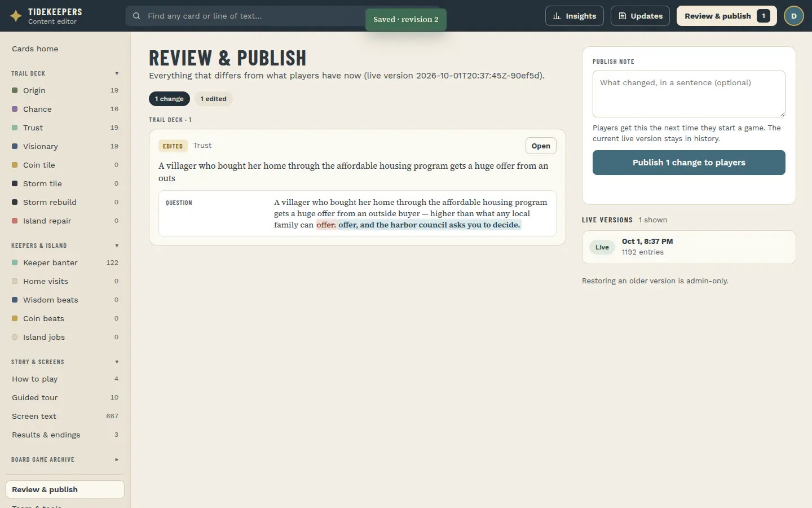Open Wisdom beats in sidebar
This screenshot has height=508, width=812.
click(x=65, y=300)
